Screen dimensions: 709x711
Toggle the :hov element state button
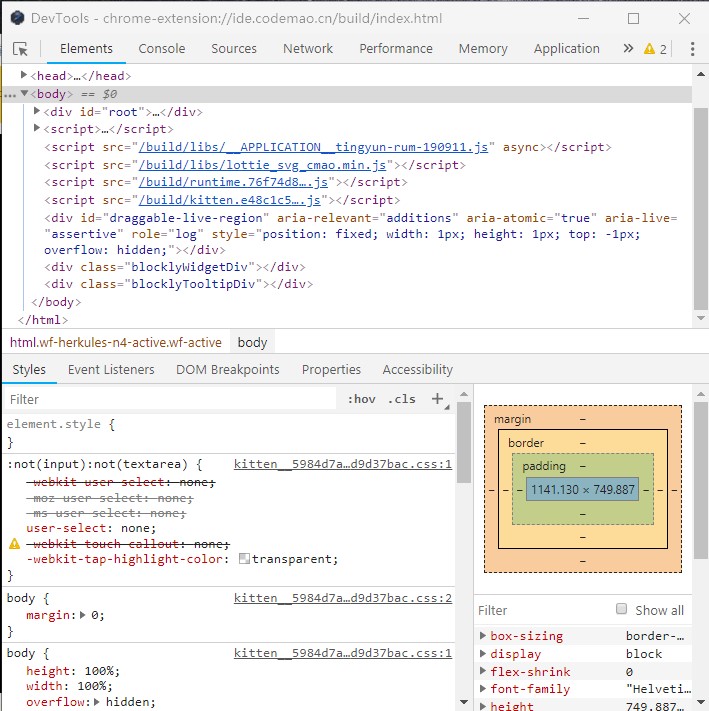(362, 399)
